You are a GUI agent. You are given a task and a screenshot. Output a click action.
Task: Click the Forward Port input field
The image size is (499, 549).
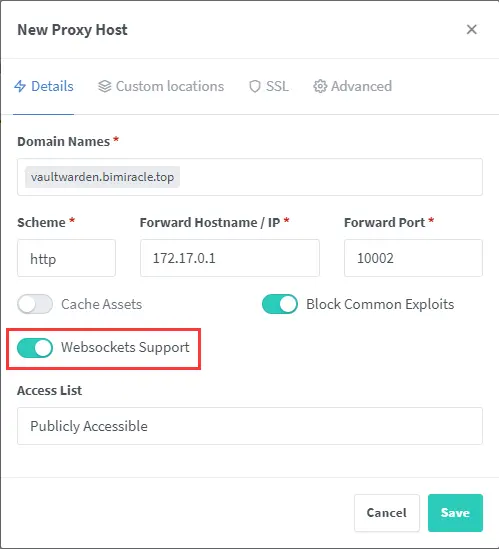click(x=413, y=258)
